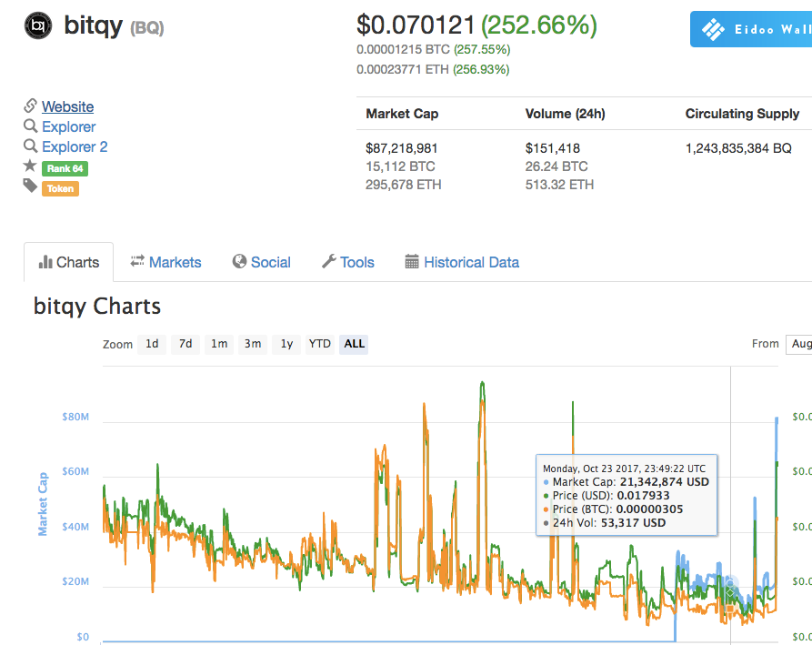
Task: Click the Token badge
Action: click(60, 188)
